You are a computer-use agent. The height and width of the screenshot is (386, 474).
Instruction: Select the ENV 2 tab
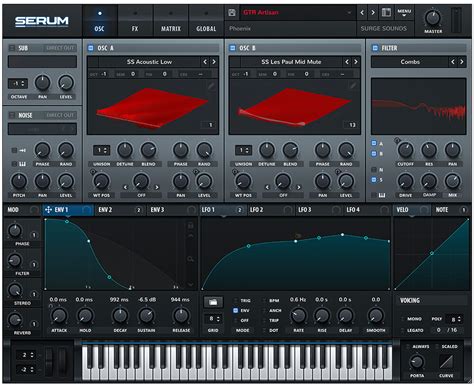point(119,210)
